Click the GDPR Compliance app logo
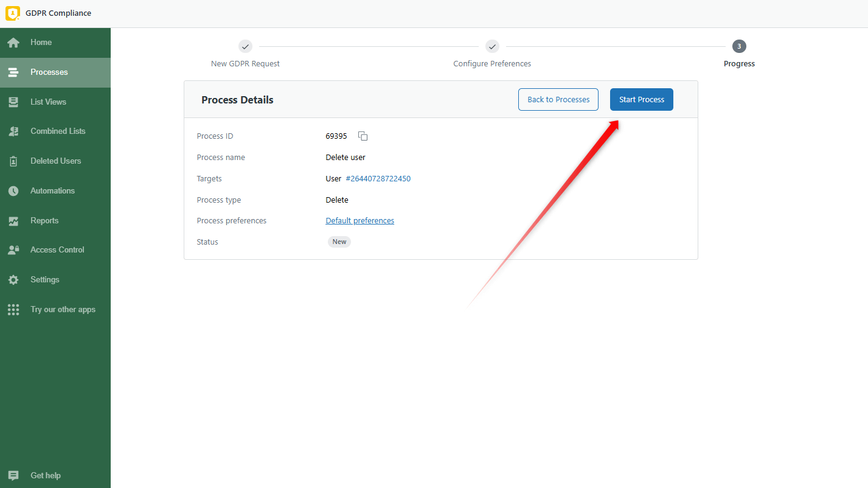The height and width of the screenshot is (488, 868). 13,13
